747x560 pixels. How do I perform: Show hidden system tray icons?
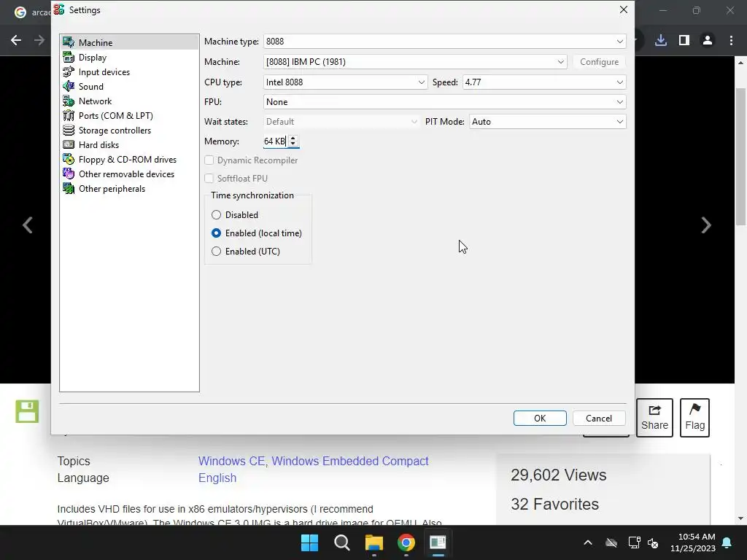pos(588,542)
